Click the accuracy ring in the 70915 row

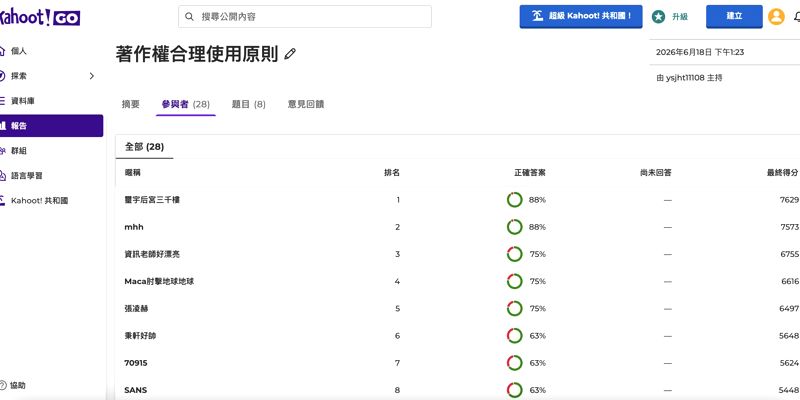pos(514,363)
